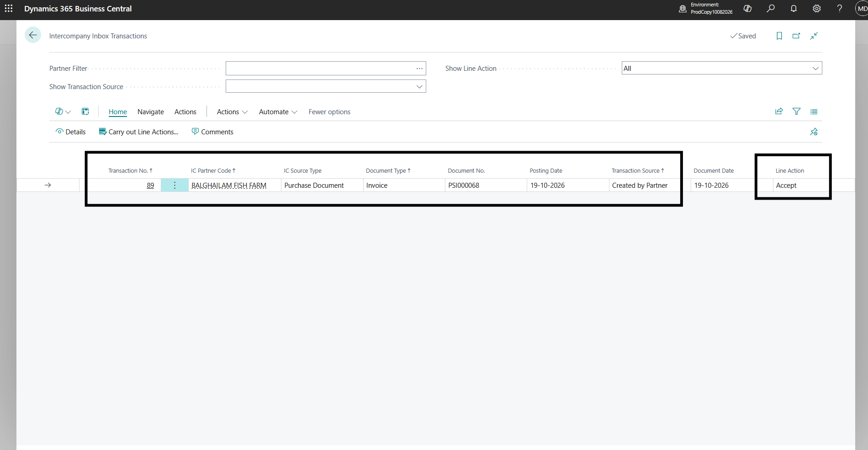The height and width of the screenshot is (450, 868).
Task: Switch list view layout icon
Action: [814, 111]
